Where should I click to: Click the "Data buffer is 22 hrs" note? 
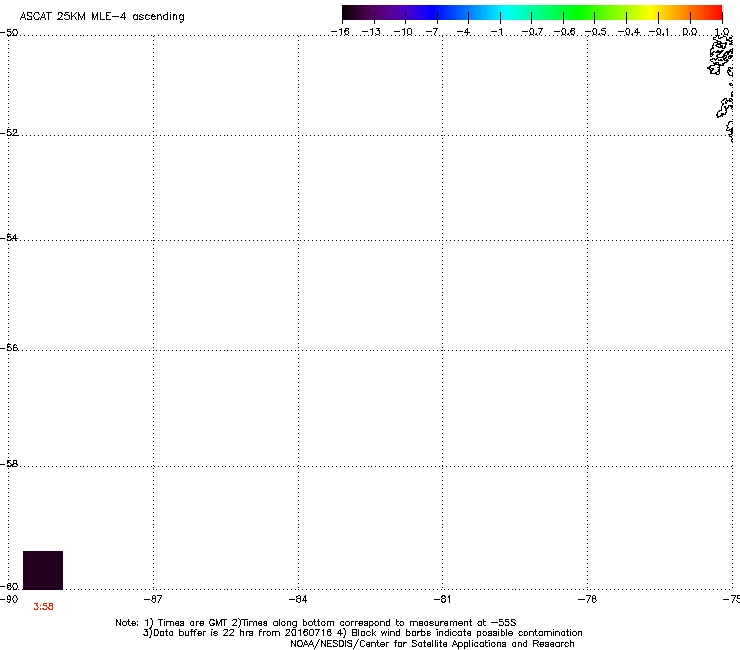(x=239, y=633)
